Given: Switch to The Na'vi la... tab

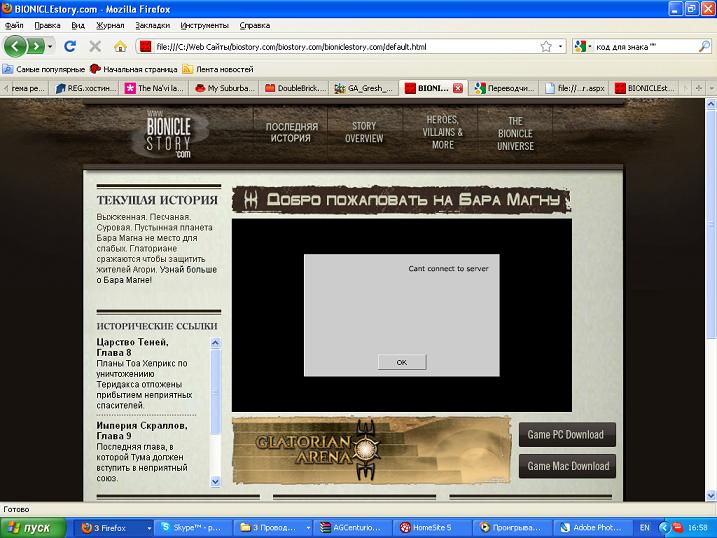Looking at the screenshot, I should tap(155, 88).
